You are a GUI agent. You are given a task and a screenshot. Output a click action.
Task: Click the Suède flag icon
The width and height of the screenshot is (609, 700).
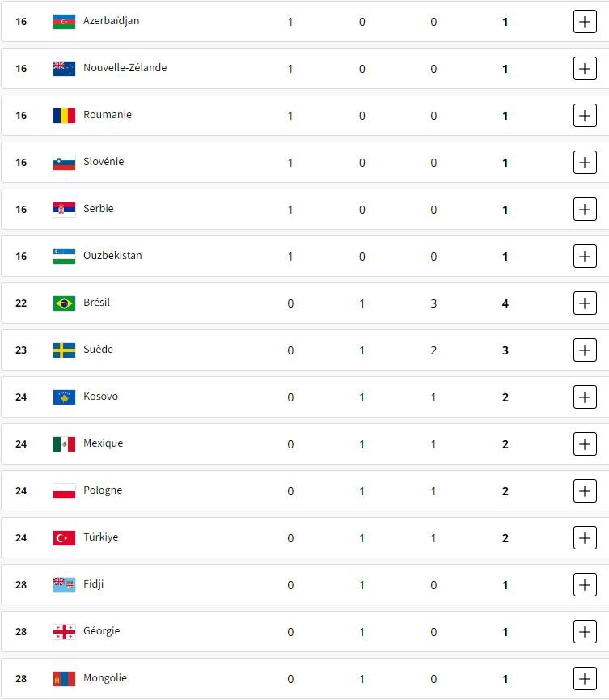point(64,350)
